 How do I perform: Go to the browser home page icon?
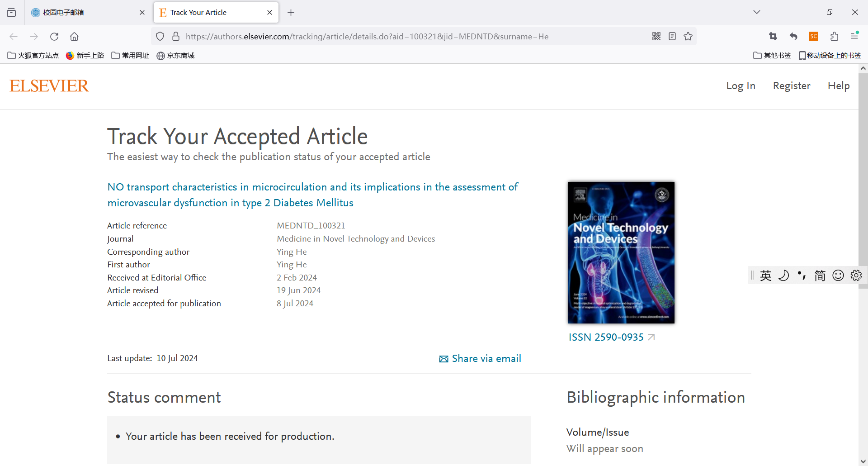(x=74, y=37)
